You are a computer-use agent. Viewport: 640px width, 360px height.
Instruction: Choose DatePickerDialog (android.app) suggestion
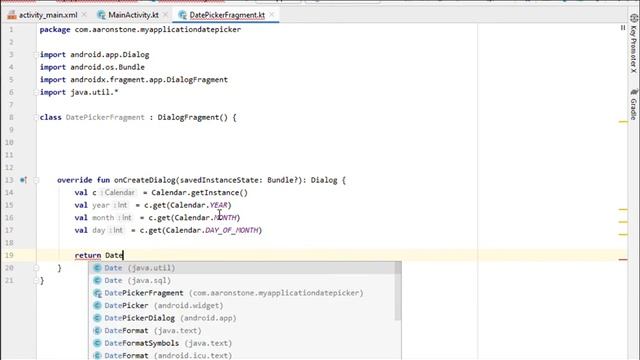242,318
